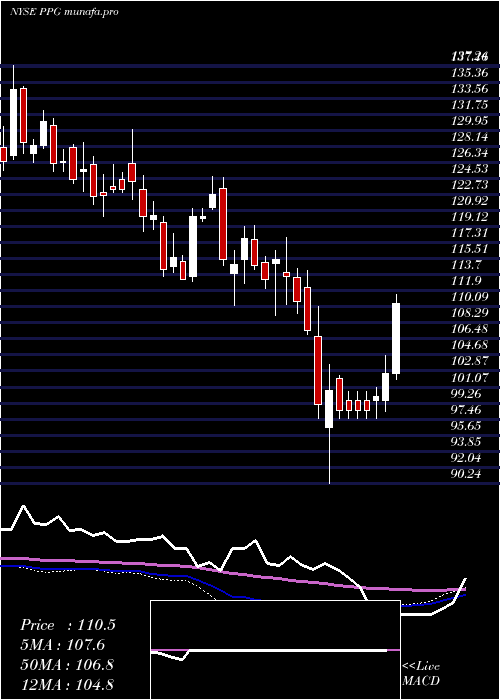Image resolution: width=500 pixels, height=700 pixels.
Task: Click the NYSE PPG munafa.pro chart title
Action: 64,12
